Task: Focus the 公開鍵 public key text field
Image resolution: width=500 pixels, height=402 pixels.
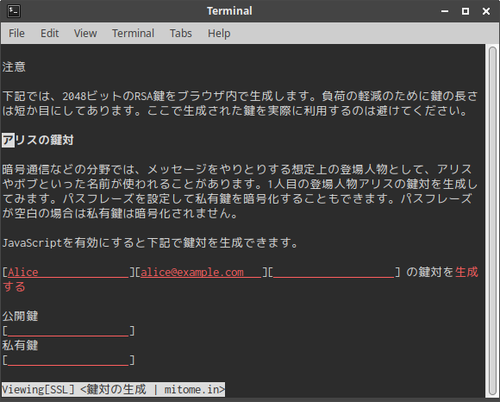Action: [68, 331]
